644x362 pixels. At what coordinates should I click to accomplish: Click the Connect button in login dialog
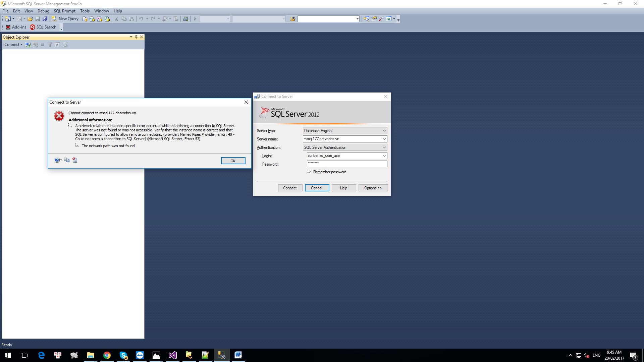click(290, 188)
